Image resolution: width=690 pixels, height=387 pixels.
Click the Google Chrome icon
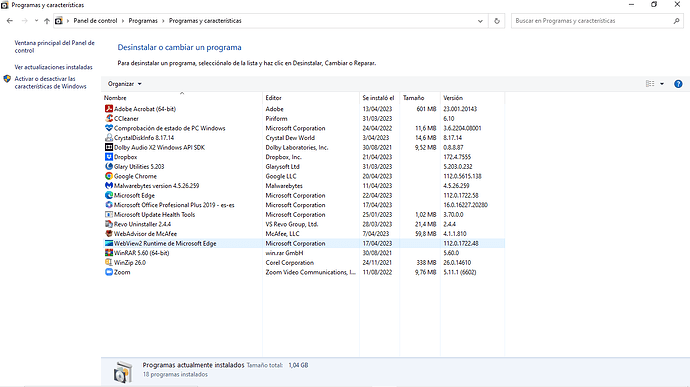tap(109, 176)
